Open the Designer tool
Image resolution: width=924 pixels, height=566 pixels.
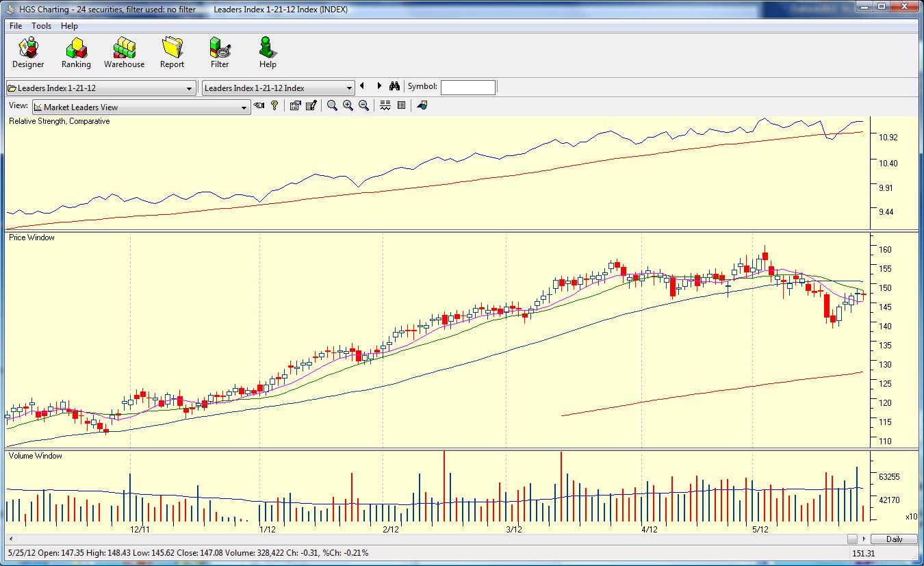tap(28, 53)
